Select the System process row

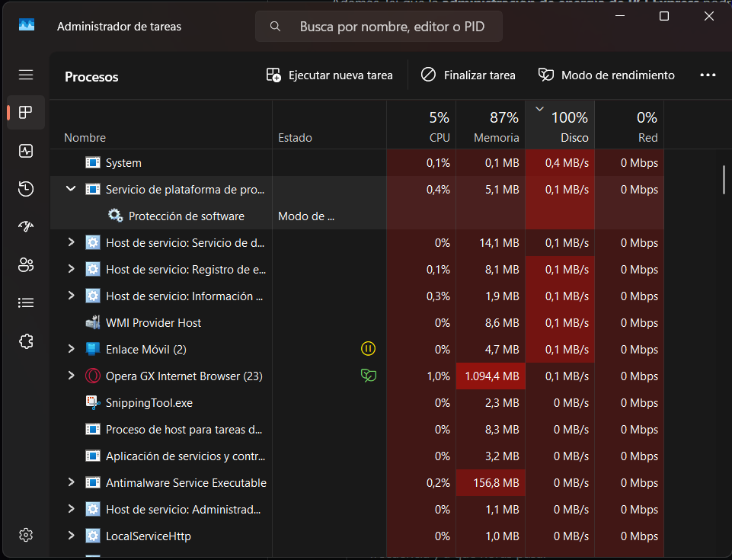(x=357, y=162)
